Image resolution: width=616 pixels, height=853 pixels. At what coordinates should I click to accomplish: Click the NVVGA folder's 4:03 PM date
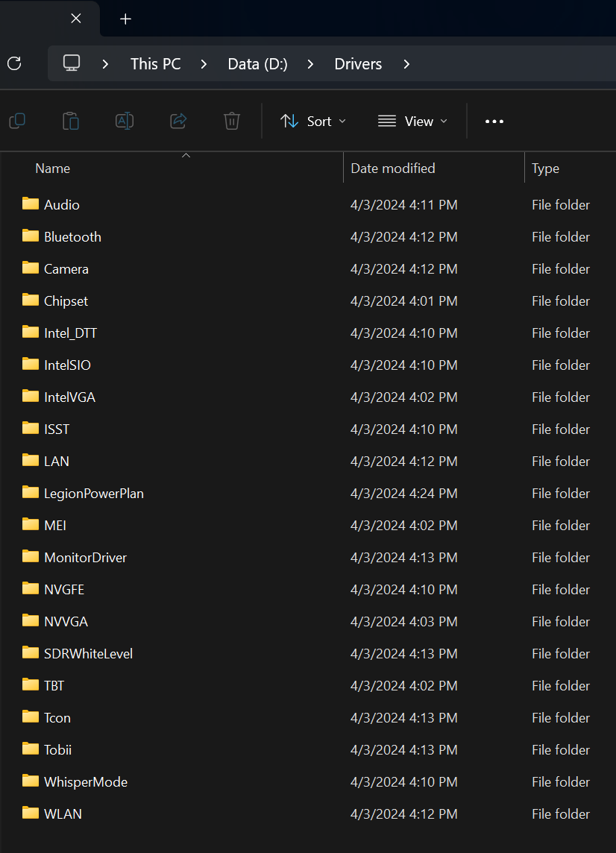pyautogui.click(x=403, y=622)
